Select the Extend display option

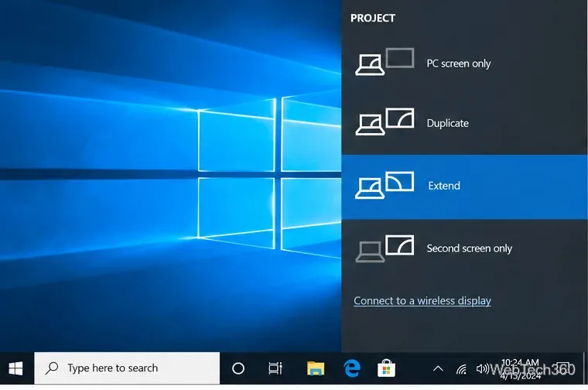pyautogui.click(x=464, y=186)
